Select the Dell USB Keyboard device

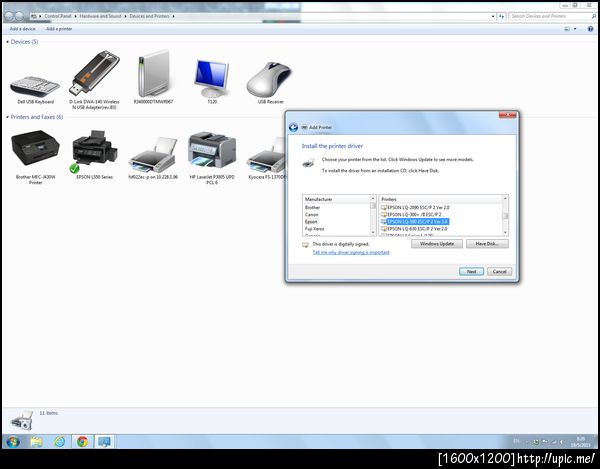(35, 89)
